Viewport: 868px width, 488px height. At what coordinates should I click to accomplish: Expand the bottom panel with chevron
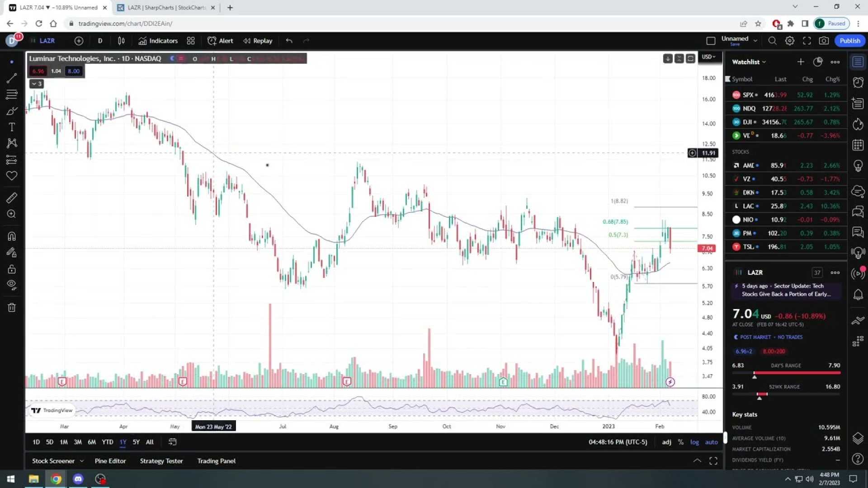pos(697,461)
